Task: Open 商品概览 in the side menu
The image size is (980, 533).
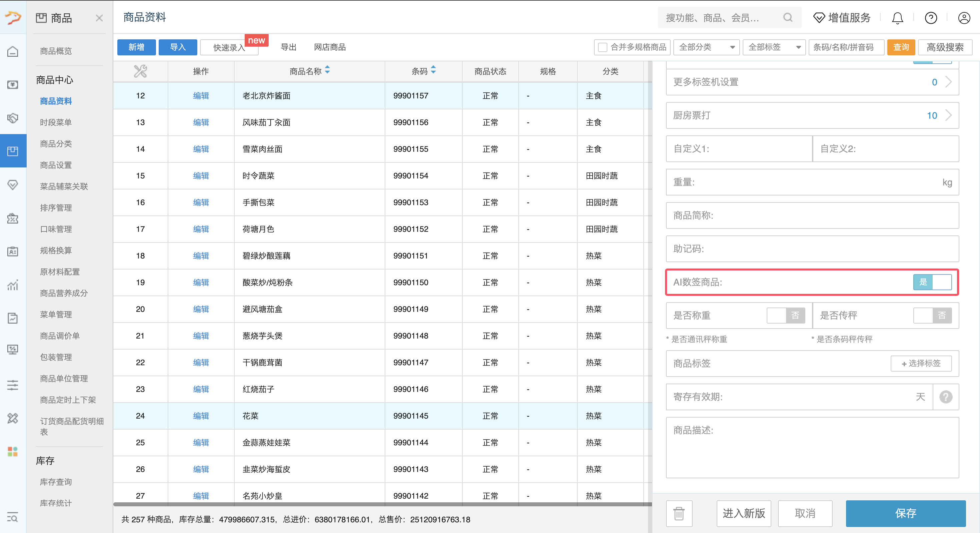Action: (56, 51)
